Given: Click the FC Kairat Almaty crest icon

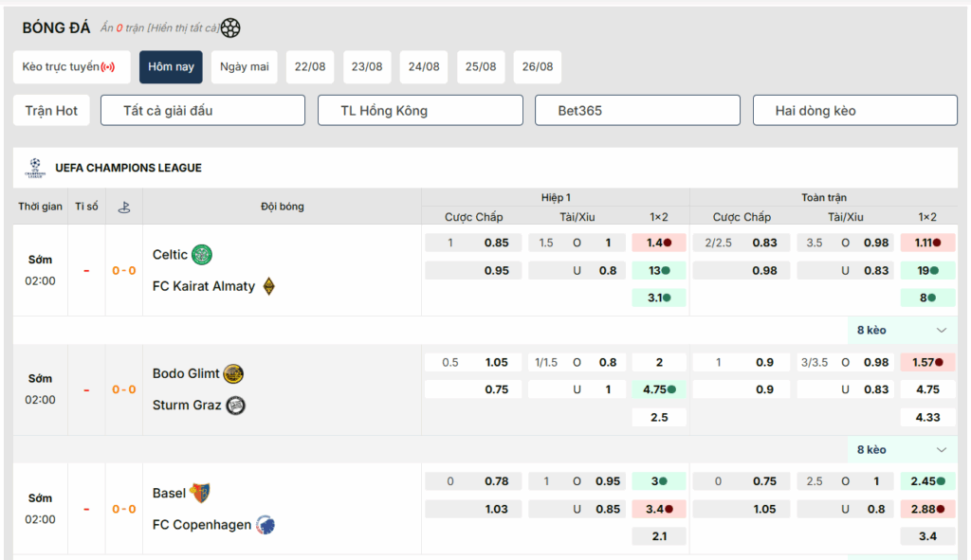Looking at the screenshot, I should (x=268, y=286).
